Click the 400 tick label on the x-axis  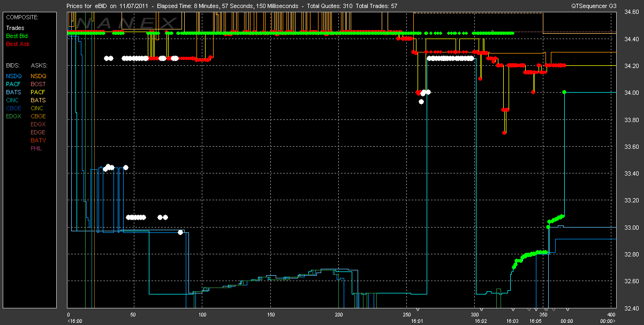point(611,315)
